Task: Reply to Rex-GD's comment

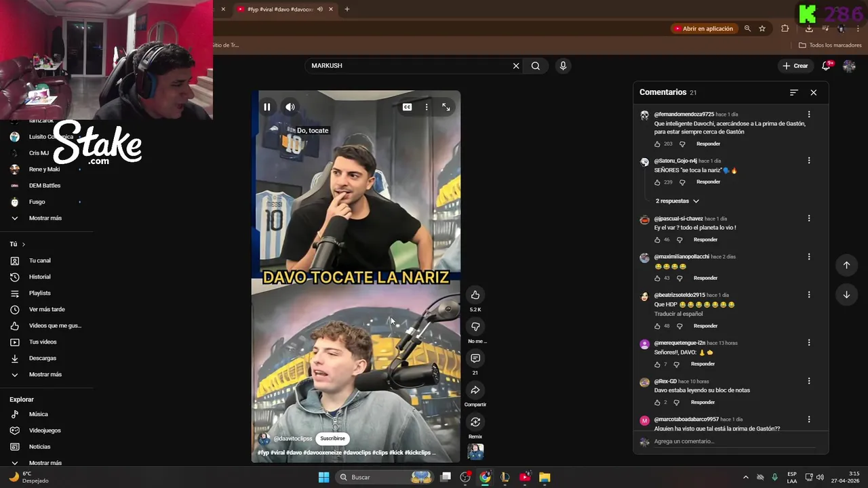Action: pos(703,403)
